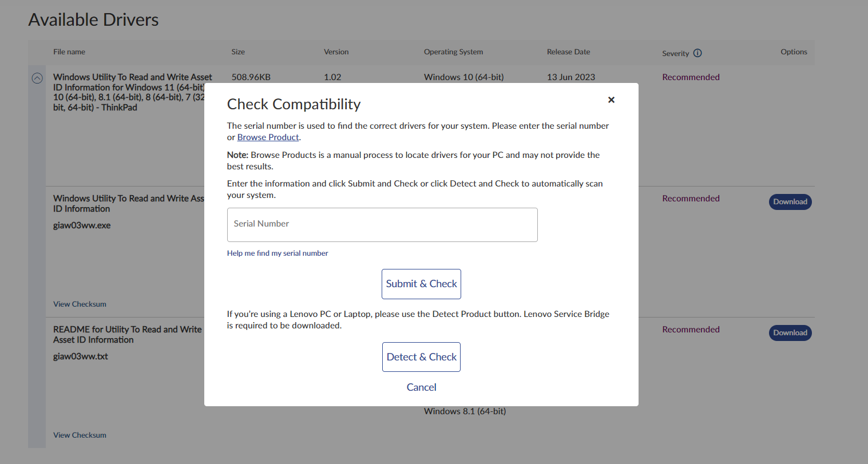
Task: Collapse the Windows Utility driver row chevron
Action: (x=37, y=78)
